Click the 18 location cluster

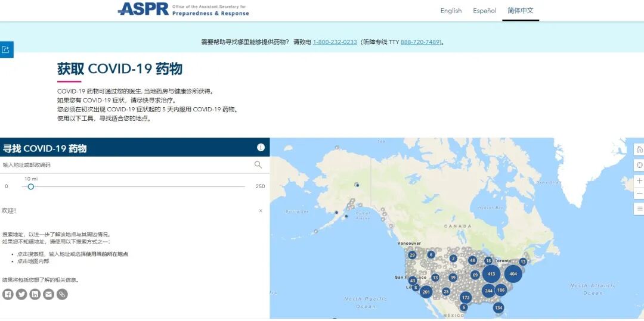(x=488, y=261)
